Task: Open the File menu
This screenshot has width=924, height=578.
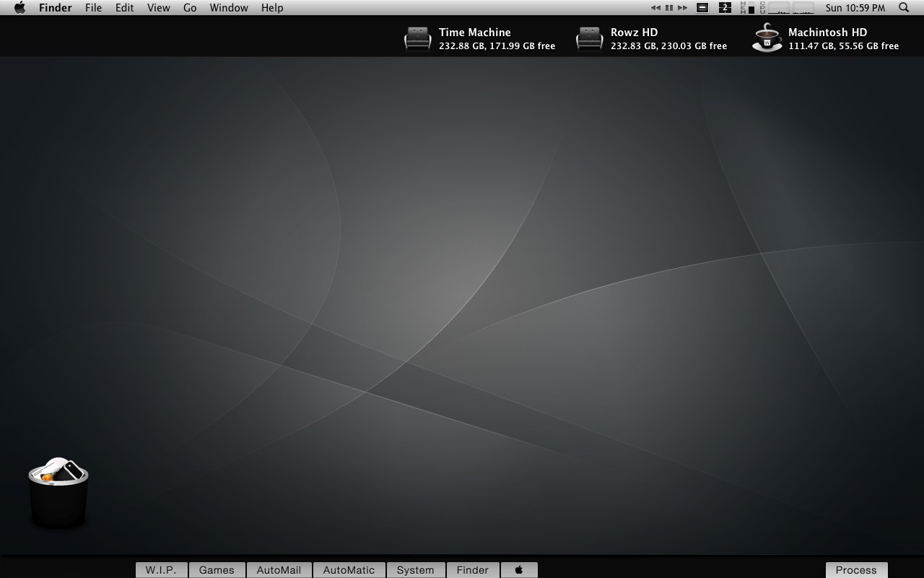Action: [93, 8]
